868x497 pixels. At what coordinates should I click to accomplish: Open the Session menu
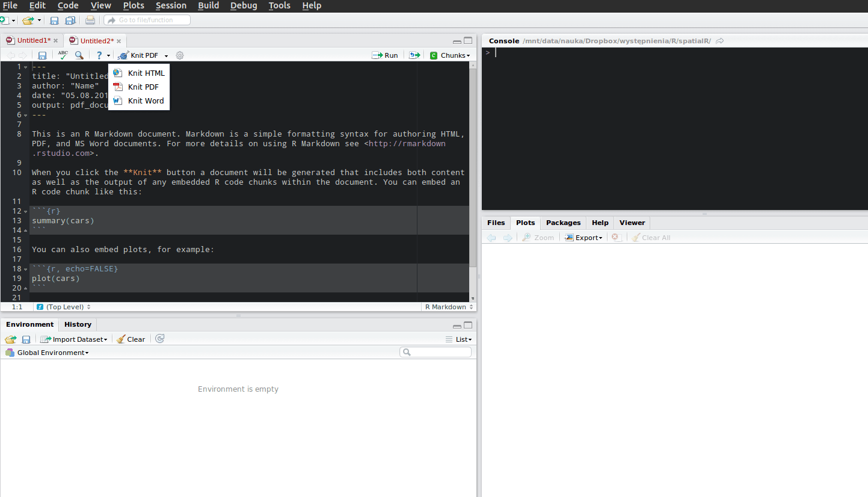171,5
